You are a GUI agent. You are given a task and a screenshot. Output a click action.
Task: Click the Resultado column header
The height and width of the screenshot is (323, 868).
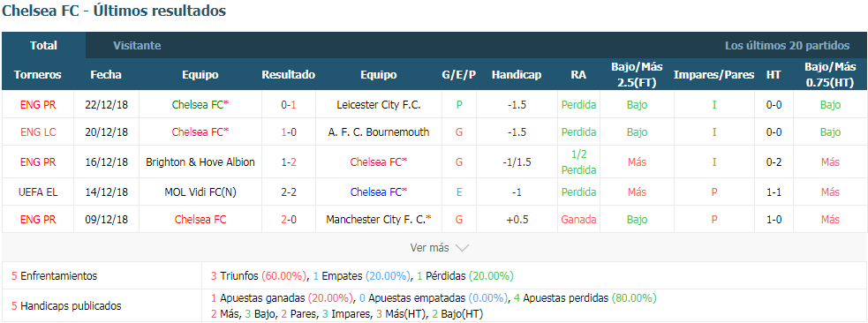(x=289, y=75)
